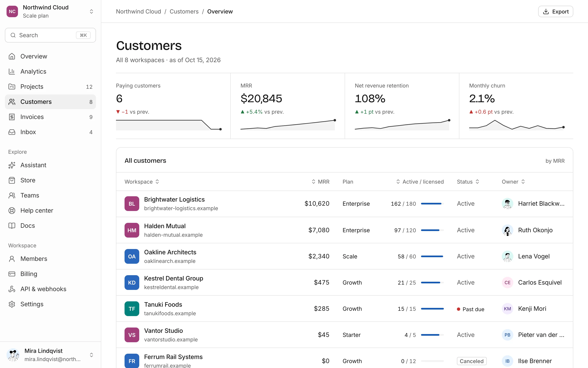Expand the Mira Lindqvist account menu chevron
Screen dimensions: 588x368
pyautogui.click(x=91, y=355)
